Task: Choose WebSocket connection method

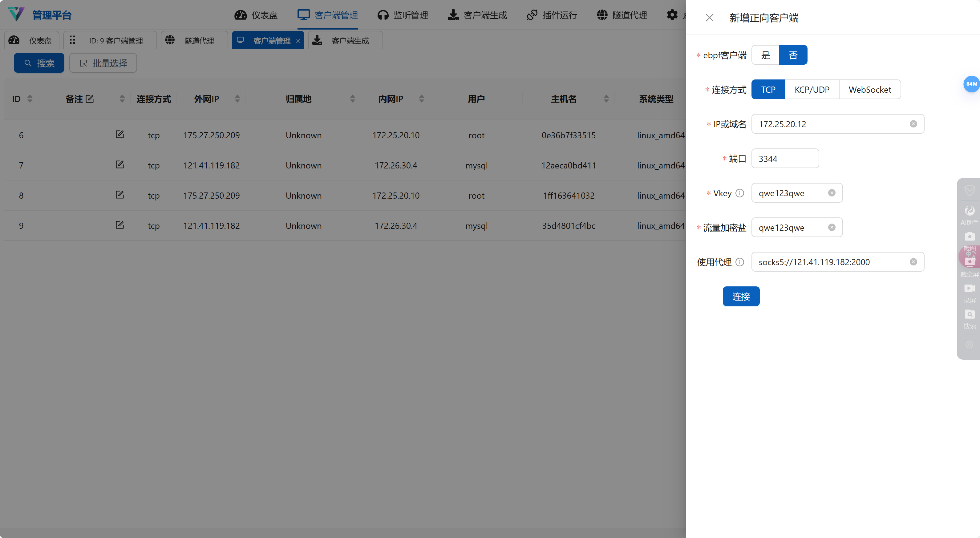Action: tap(870, 90)
